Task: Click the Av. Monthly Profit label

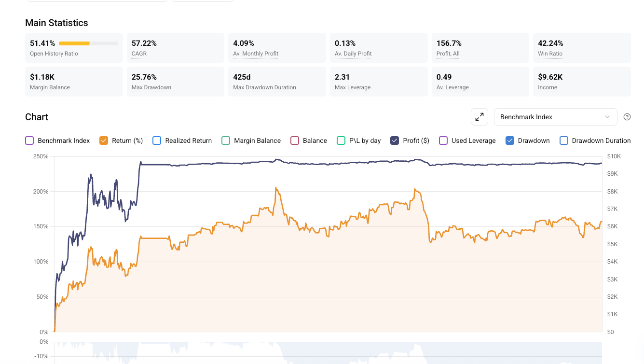Action: click(x=256, y=54)
